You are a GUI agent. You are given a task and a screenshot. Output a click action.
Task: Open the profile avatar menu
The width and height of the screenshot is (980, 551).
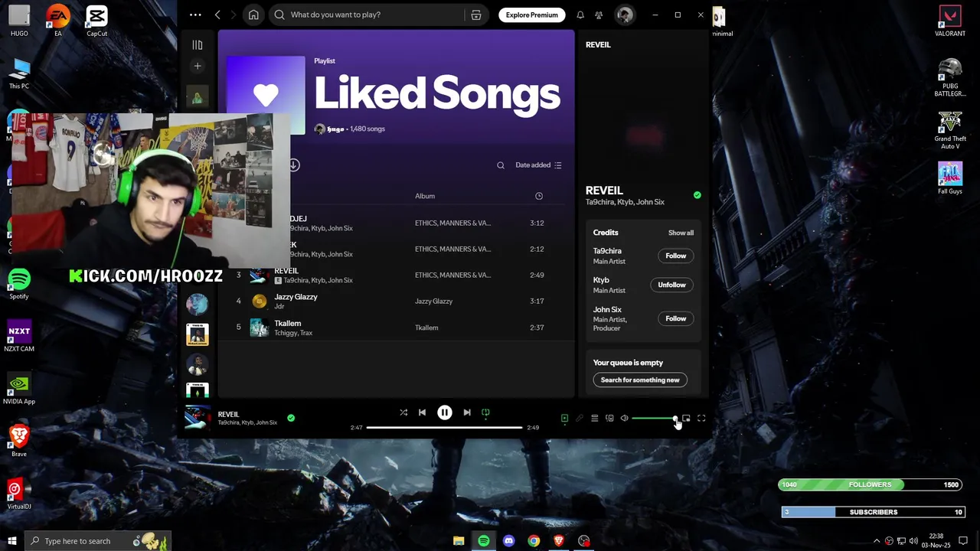[x=625, y=15]
